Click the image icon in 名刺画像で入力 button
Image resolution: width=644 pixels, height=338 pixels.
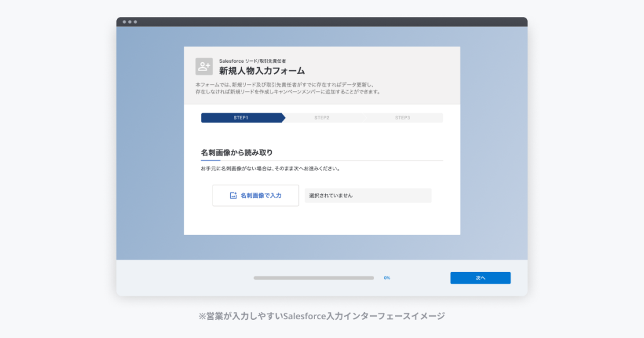point(233,195)
